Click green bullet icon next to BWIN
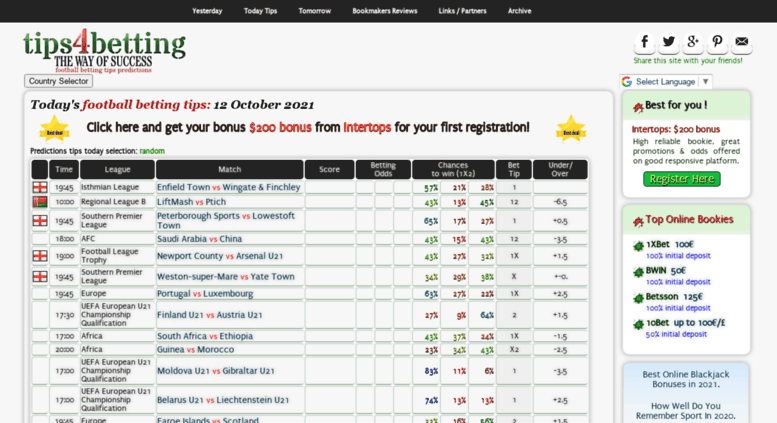Viewport: 777px width, 423px height. (638, 272)
